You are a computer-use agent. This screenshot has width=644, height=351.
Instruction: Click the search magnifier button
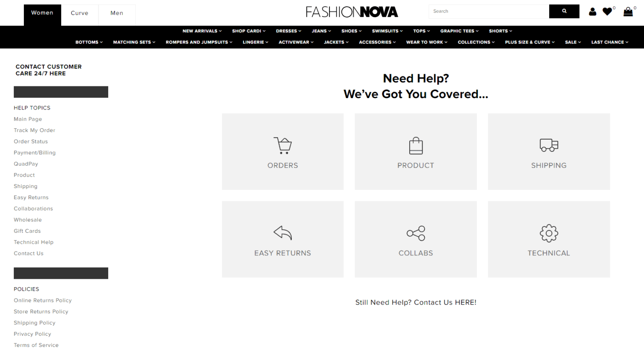[564, 11]
